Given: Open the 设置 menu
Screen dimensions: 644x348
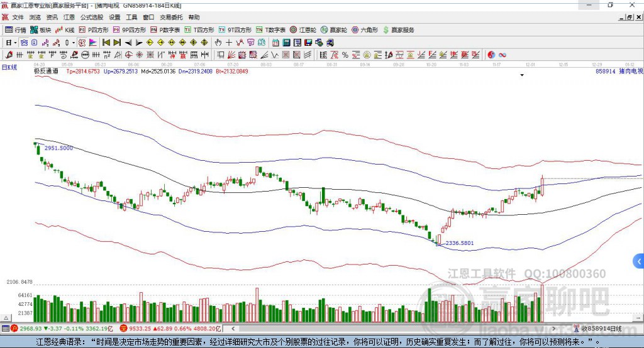Looking at the screenshot, I should click(x=114, y=17).
